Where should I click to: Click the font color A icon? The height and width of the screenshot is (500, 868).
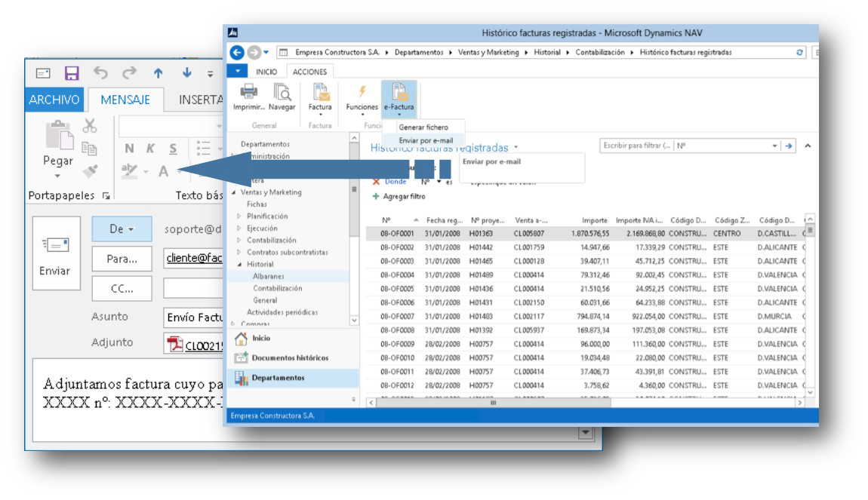click(163, 171)
